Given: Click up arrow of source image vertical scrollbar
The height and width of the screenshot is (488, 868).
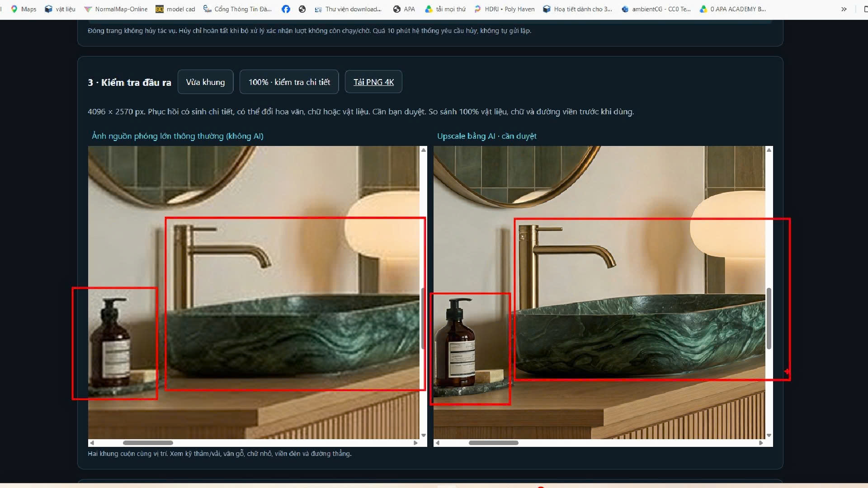Looking at the screenshot, I should (x=424, y=150).
